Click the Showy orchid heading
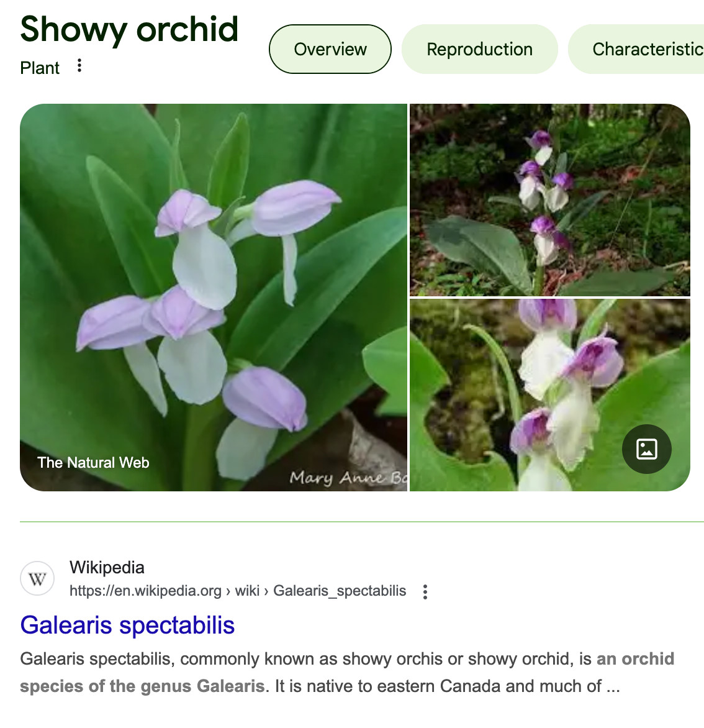The width and height of the screenshot is (704, 728). pos(129,29)
